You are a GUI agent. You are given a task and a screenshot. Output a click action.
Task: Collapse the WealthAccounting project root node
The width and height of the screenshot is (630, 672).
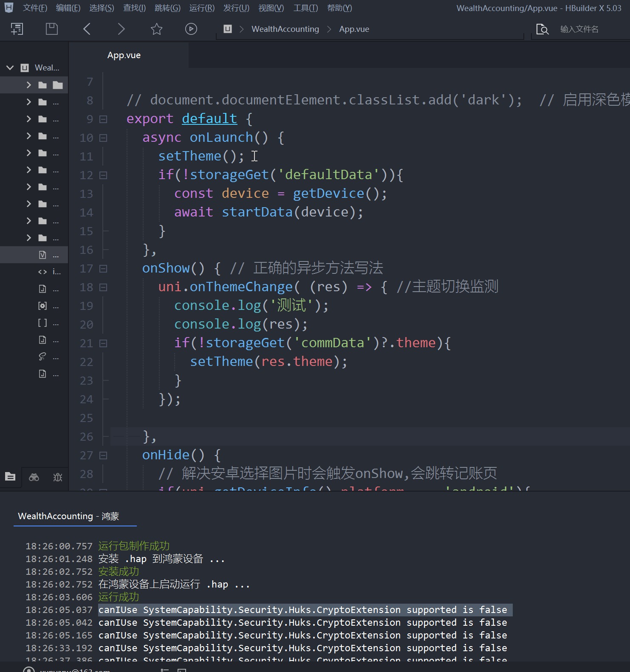tap(10, 68)
